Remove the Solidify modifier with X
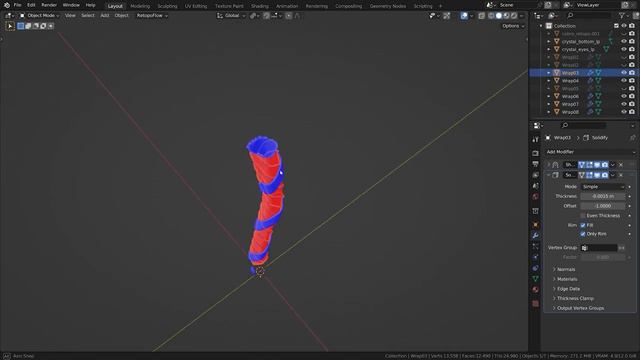 [x=621, y=175]
